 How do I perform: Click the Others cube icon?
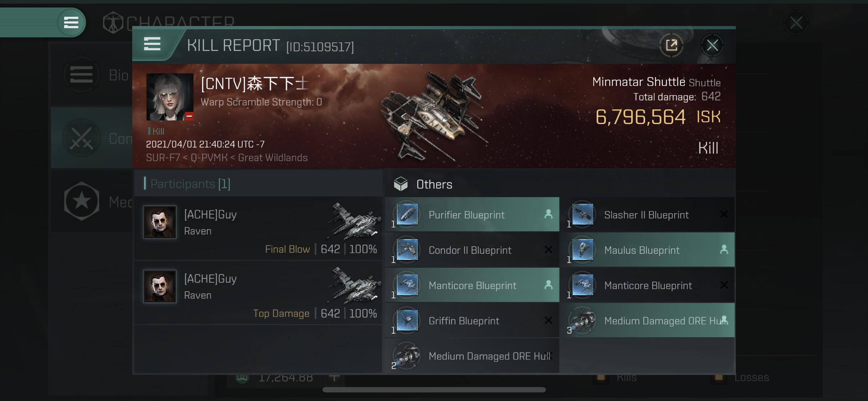click(x=401, y=184)
